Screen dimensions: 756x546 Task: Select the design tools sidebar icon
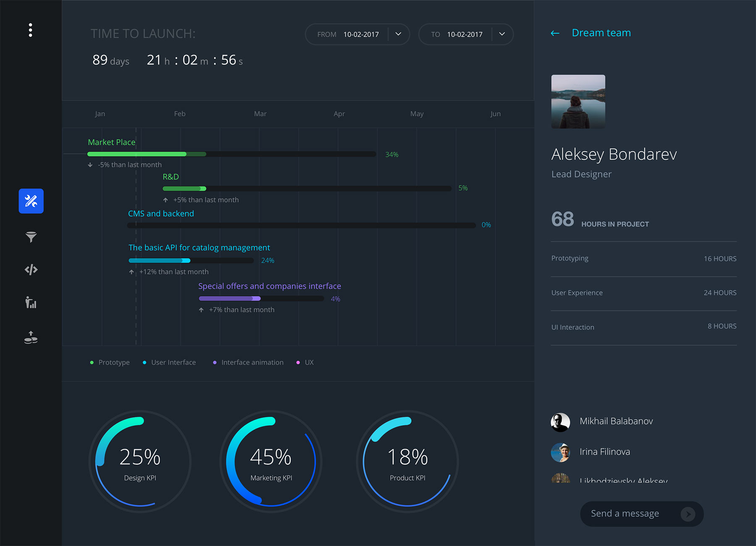(31, 201)
